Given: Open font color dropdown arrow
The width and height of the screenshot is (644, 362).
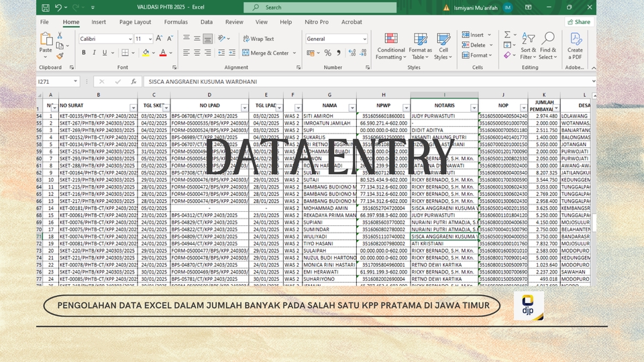Looking at the screenshot, I should pyautogui.click(x=170, y=53).
